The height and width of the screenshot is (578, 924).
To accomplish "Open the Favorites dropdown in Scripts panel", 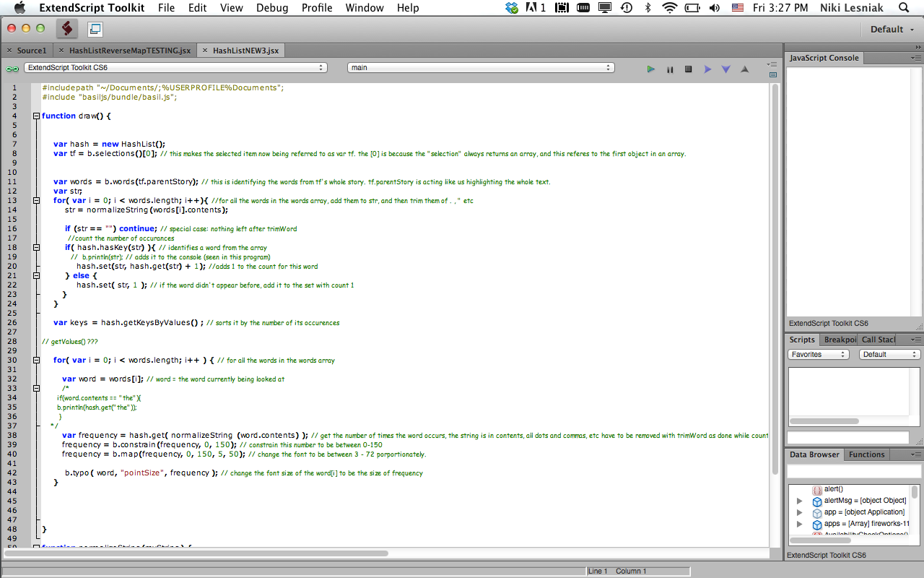I will 819,355.
